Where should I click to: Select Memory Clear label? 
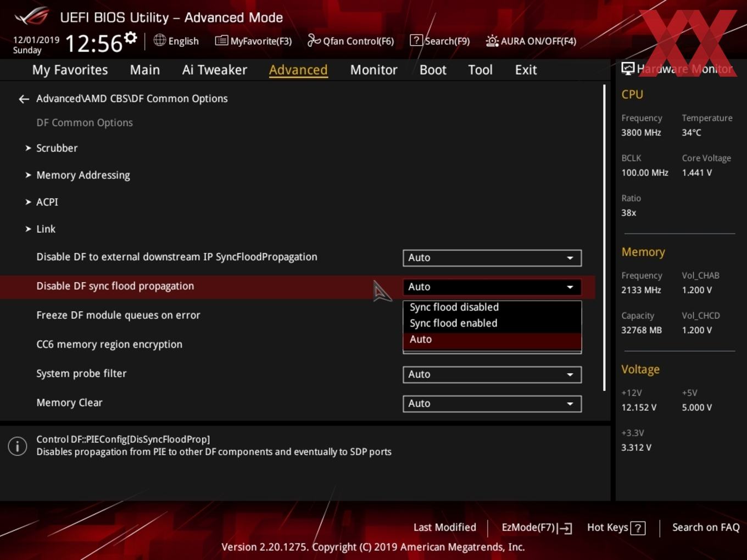pyautogui.click(x=69, y=402)
